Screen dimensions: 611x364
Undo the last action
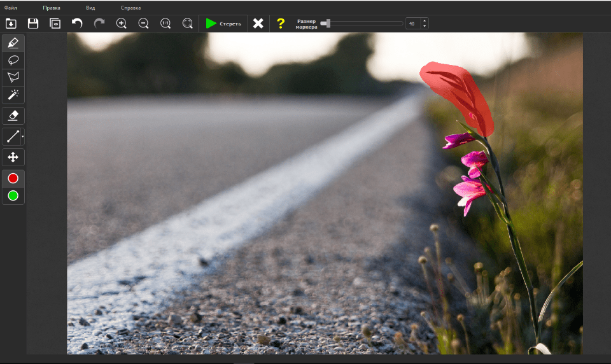77,24
